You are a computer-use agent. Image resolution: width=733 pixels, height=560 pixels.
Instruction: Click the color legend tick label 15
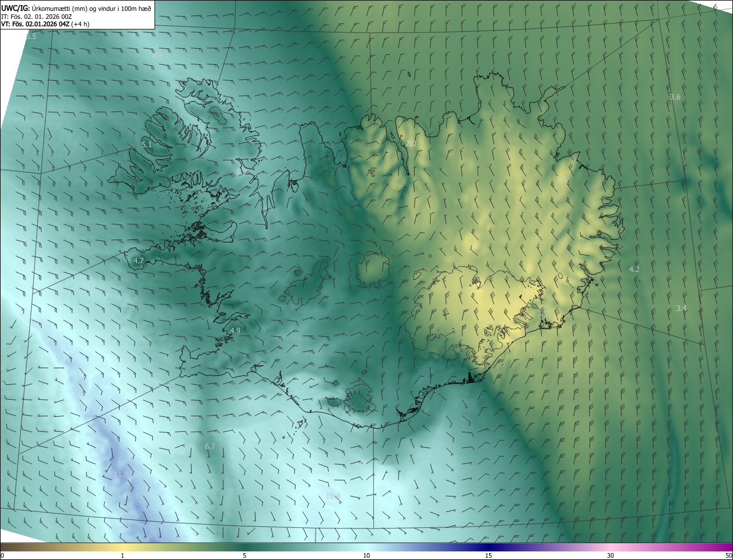click(x=488, y=555)
